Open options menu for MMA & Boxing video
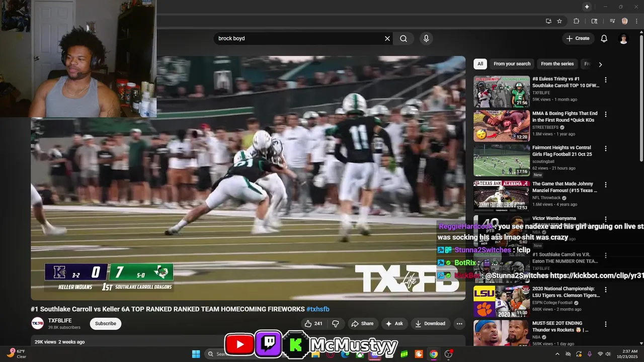The height and width of the screenshot is (362, 644). (x=606, y=114)
